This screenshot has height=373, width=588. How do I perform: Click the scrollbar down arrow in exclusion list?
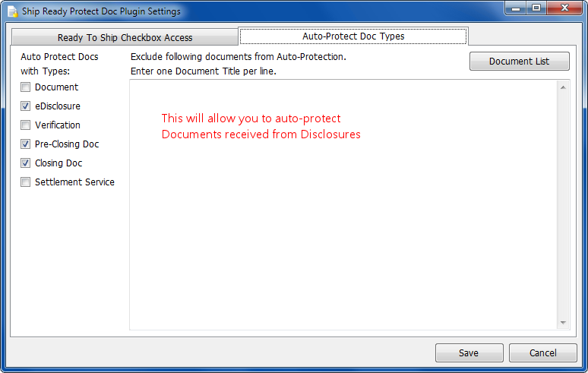pyautogui.click(x=563, y=322)
